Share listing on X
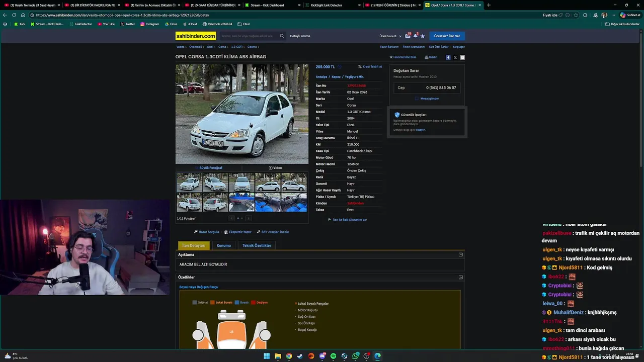The width and height of the screenshot is (644, 362). [x=455, y=57]
